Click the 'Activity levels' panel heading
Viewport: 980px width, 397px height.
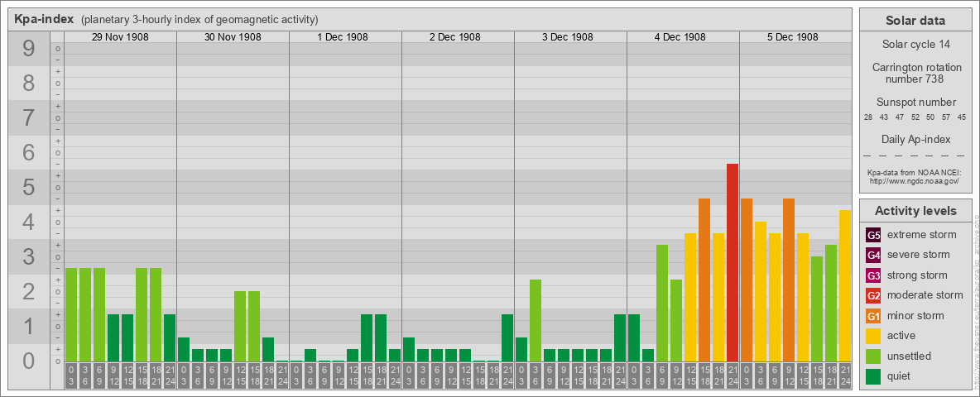click(915, 211)
